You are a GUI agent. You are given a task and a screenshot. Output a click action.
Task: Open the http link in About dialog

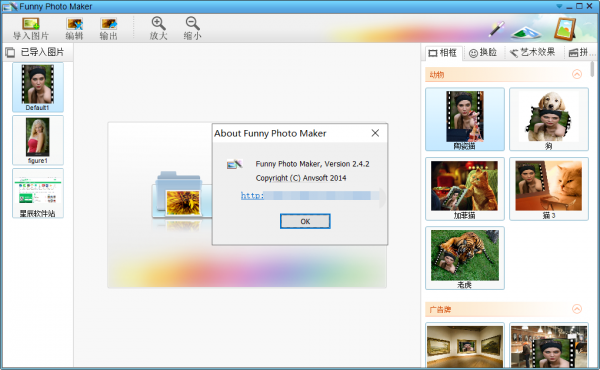(x=252, y=196)
